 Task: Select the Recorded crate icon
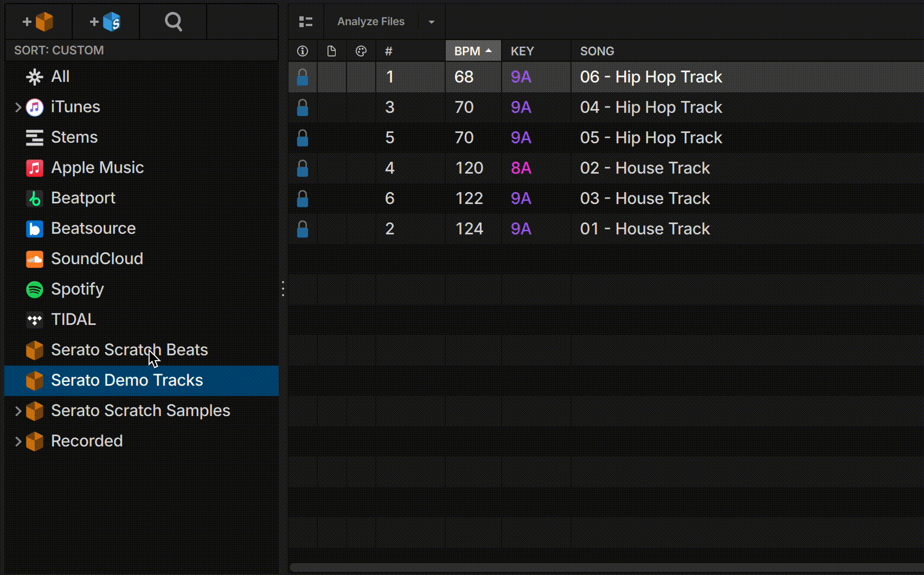coord(35,442)
